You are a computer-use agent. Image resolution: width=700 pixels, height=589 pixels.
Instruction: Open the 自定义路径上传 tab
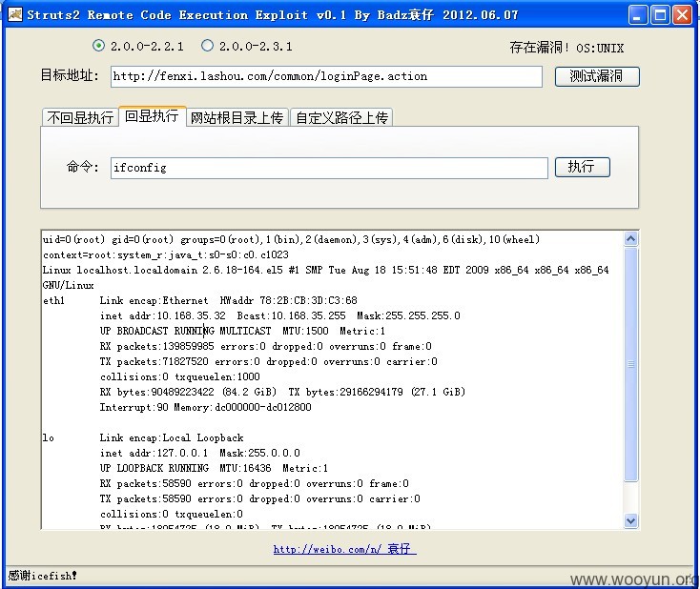pos(341,117)
